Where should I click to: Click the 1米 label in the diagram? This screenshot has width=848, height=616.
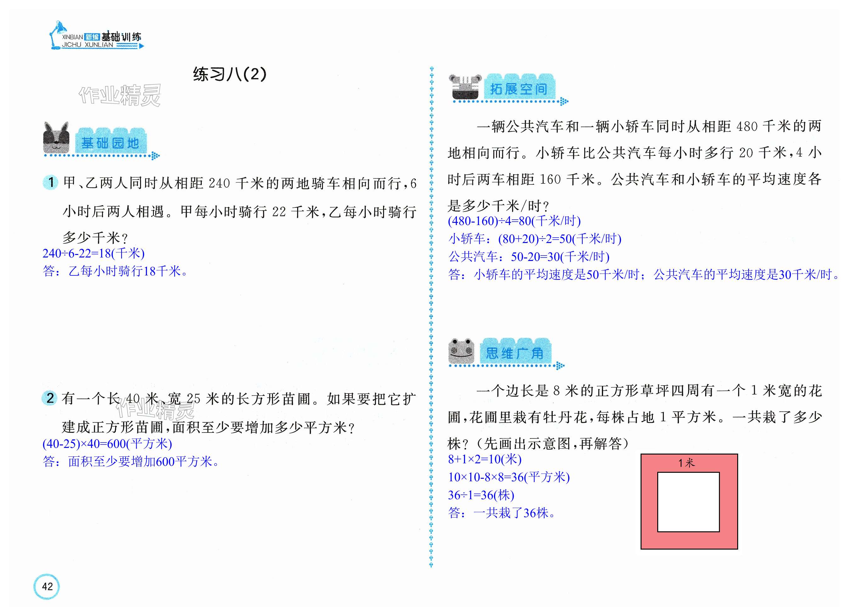(x=687, y=463)
